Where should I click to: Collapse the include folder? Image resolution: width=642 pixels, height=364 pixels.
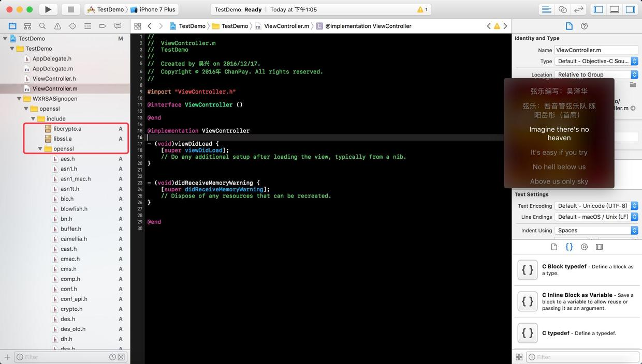(x=34, y=119)
